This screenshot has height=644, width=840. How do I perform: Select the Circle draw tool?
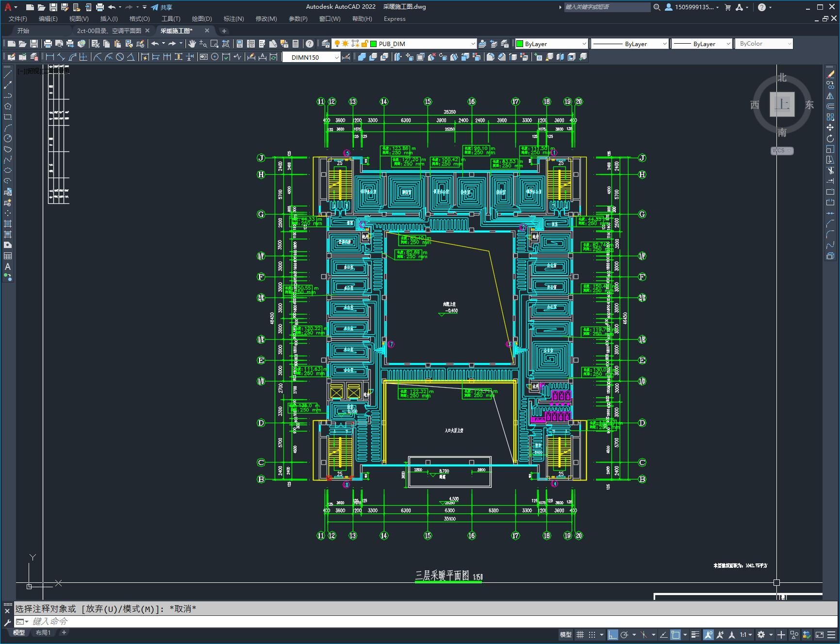coord(8,138)
